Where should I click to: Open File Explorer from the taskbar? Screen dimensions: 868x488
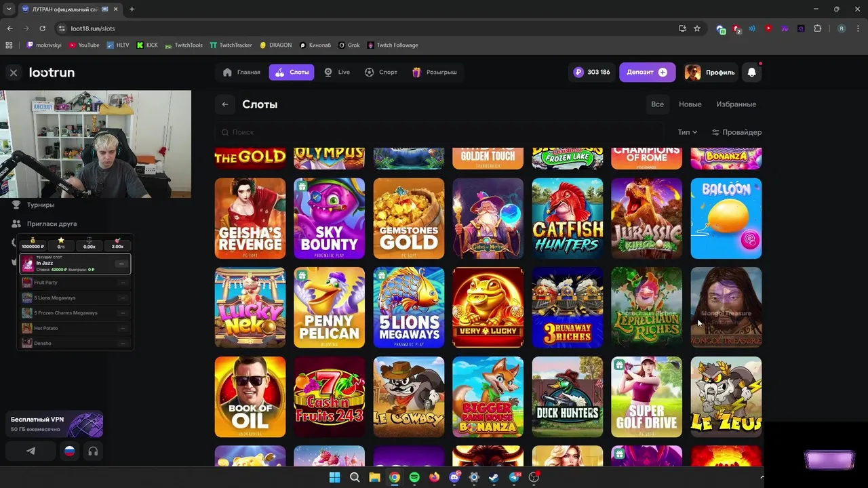[374, 477]
